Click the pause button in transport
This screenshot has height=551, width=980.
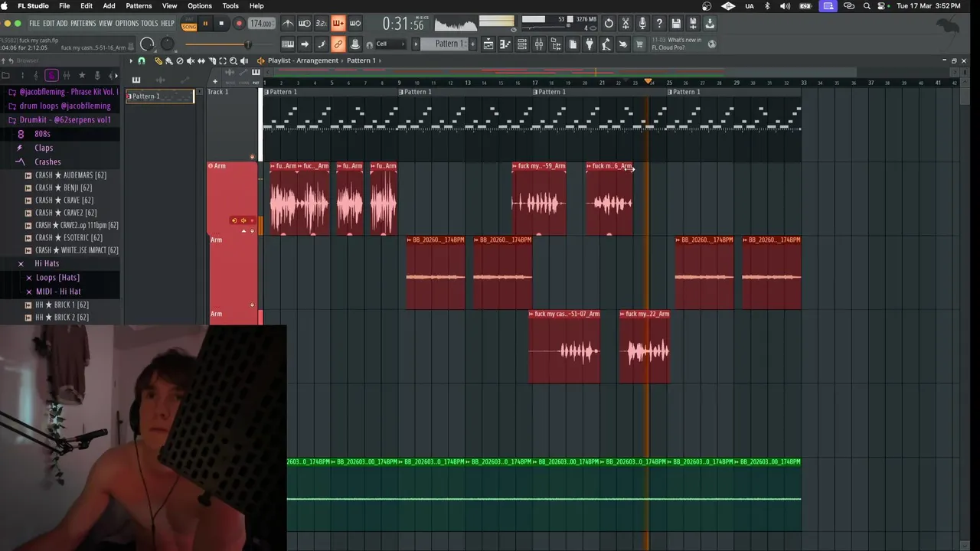tap(205, 24)
